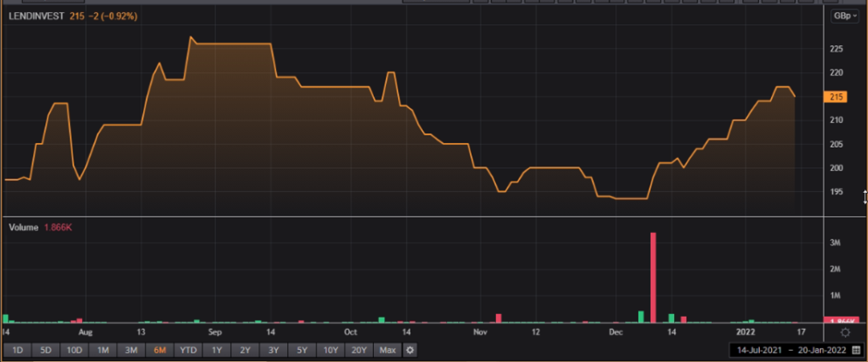Select the 10Y time range
The width and height of the screenshot is (868, 362).
click(x=331, y=350)
